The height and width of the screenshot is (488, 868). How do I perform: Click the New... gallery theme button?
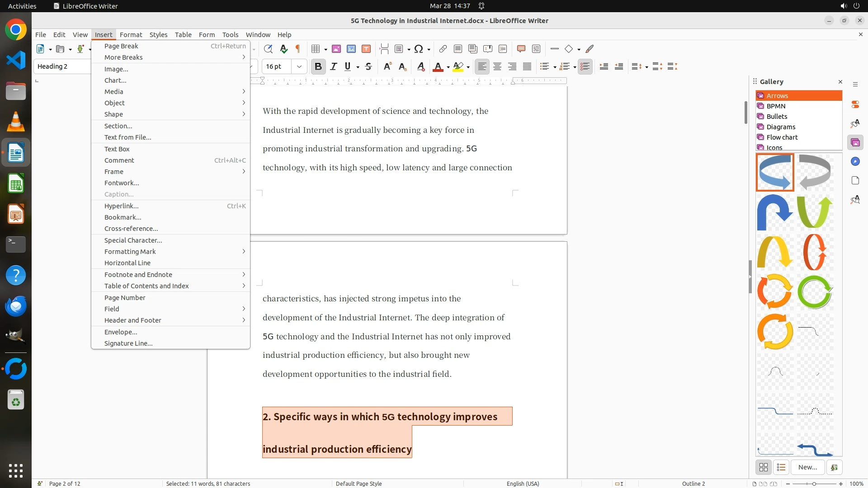click(807, 467)
